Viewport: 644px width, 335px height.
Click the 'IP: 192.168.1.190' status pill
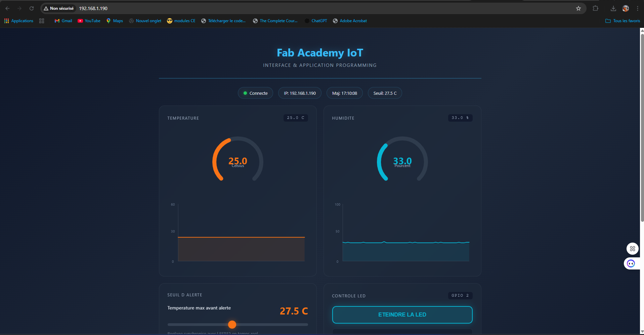coord(300,93)
